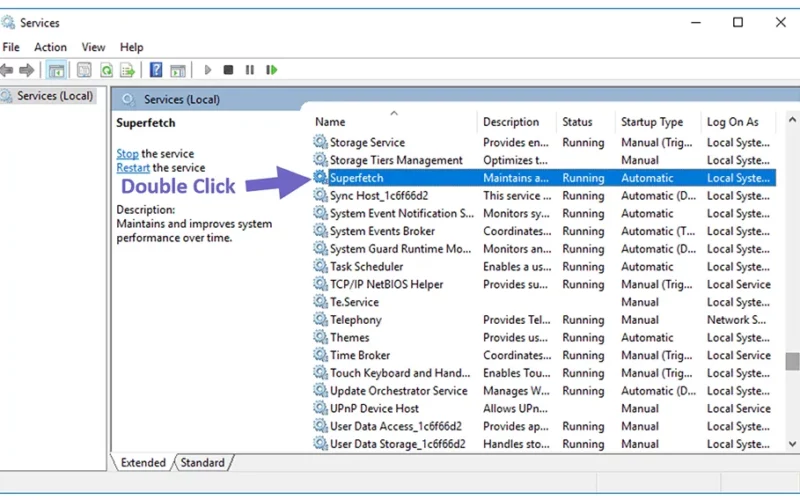This screenshot has width=800, height=500.
Task: Click the Back arrow toolbar icon
Action: (7, 70)
